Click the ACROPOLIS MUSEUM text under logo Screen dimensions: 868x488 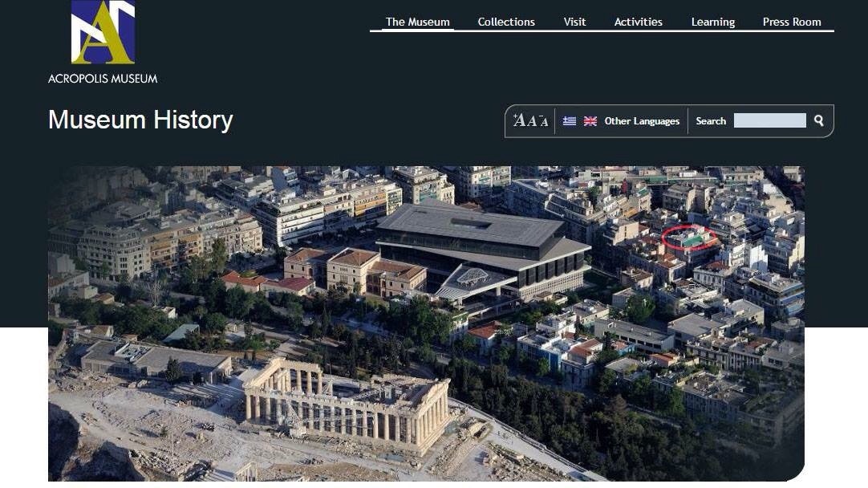pyautogui.click(x=103, y=79)
